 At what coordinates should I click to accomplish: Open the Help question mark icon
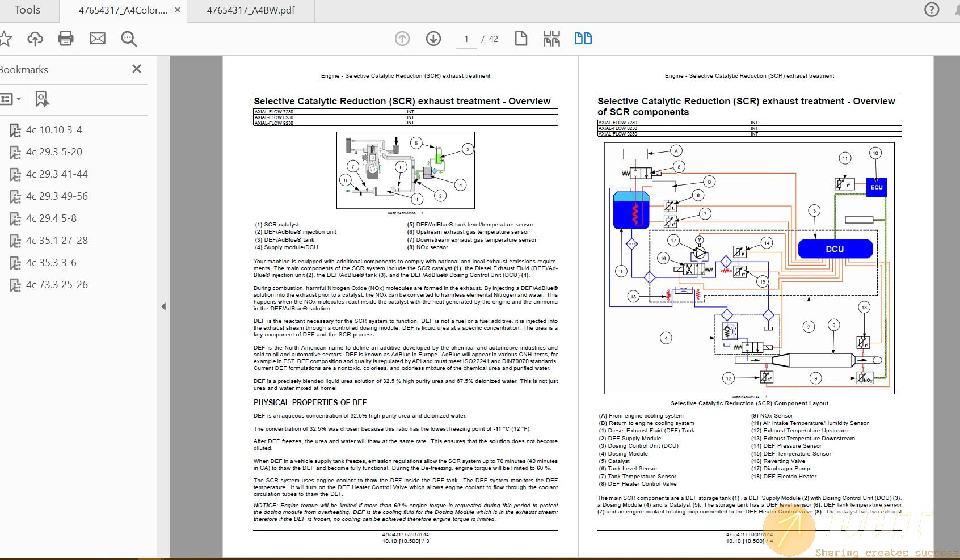click(x=932, y=10)
